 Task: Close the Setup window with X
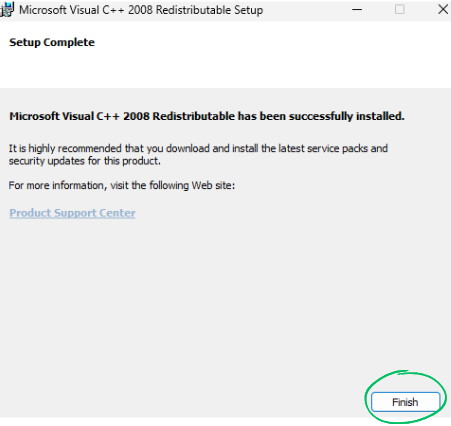(443, 9)
